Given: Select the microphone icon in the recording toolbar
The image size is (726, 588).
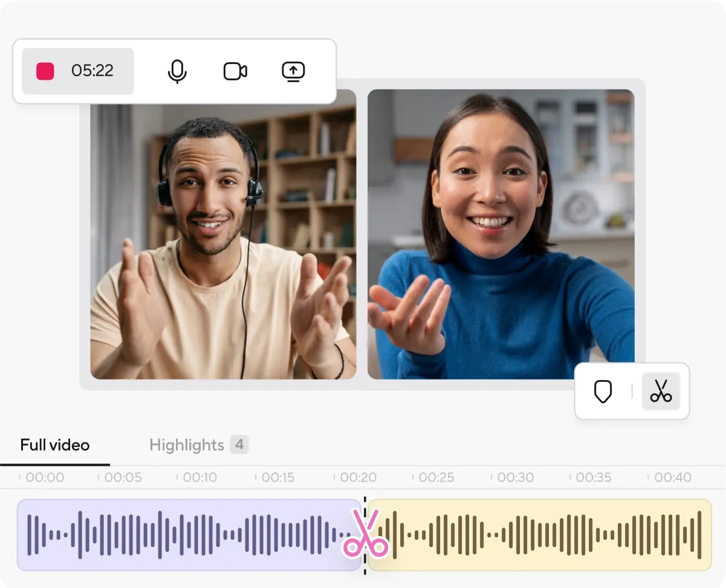Looking at the screenshot, I should (177, 71).
